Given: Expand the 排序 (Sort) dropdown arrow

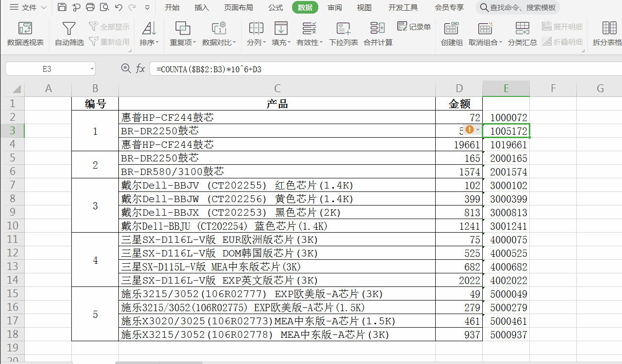Looking at the screenshot, I should click(156, 42).
